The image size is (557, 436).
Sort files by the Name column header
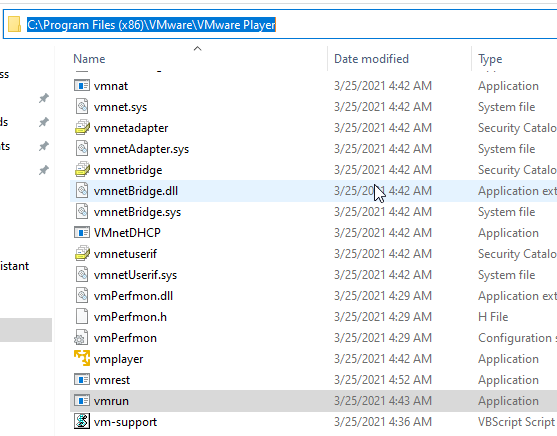(x=89, y=59)
